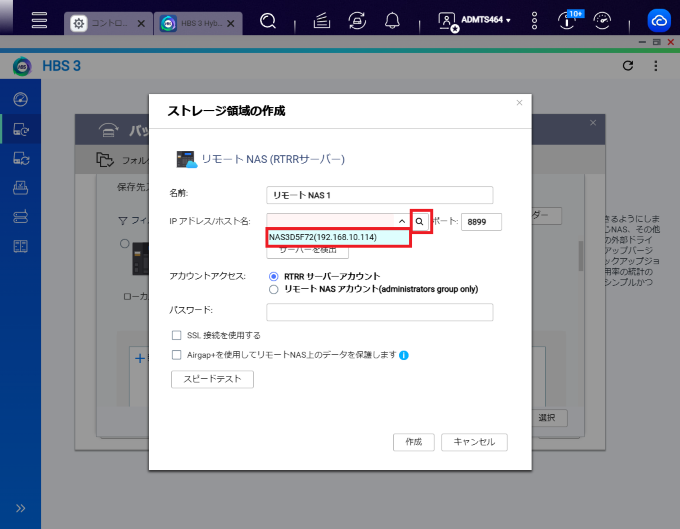Click the filter funnel icon in background
The width and height of the screenshot is (680, 529).
[x=123, y=221]
